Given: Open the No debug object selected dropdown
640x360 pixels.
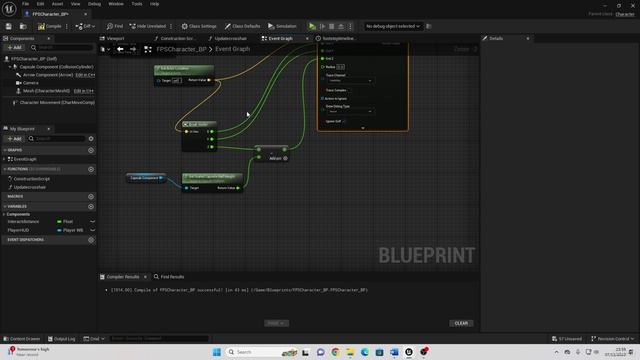Looking at the screenshot, I should pos(393,26).
